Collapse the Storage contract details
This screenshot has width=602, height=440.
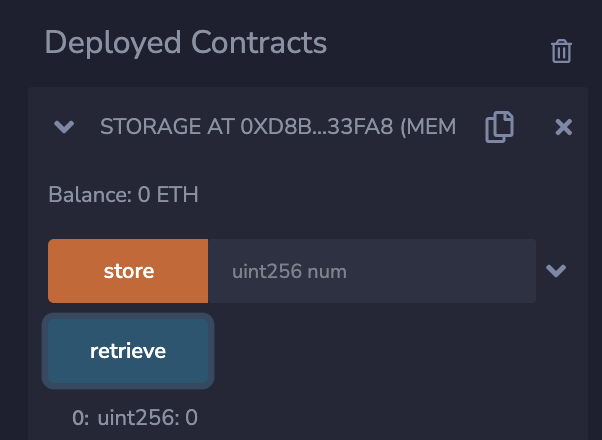[64, 127]
